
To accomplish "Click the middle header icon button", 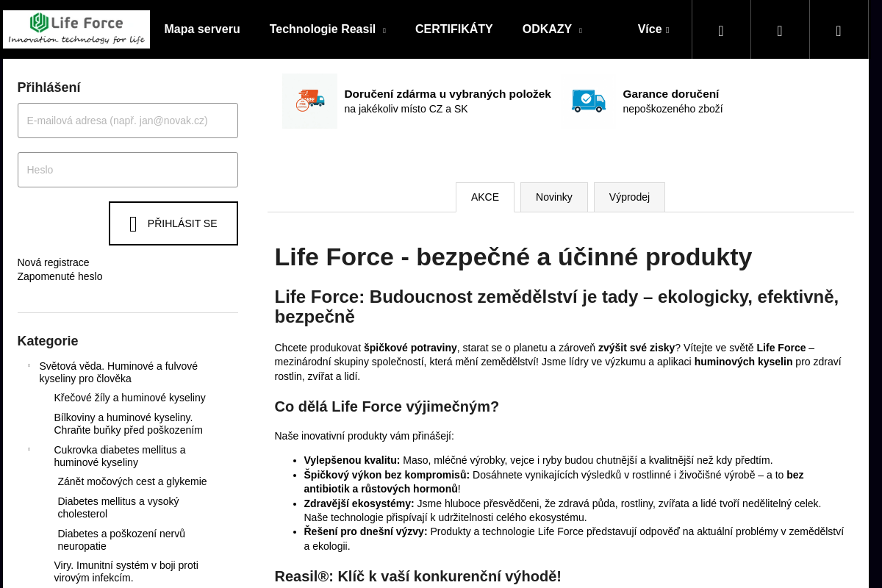I will point(780,30).
